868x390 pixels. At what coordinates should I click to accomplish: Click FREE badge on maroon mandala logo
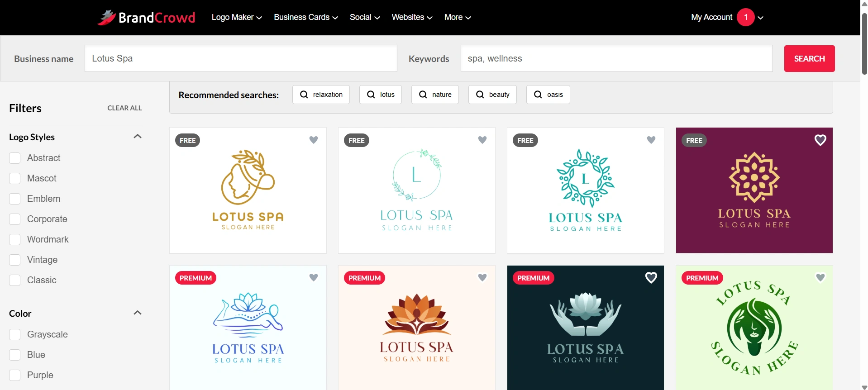pos(694,140)
